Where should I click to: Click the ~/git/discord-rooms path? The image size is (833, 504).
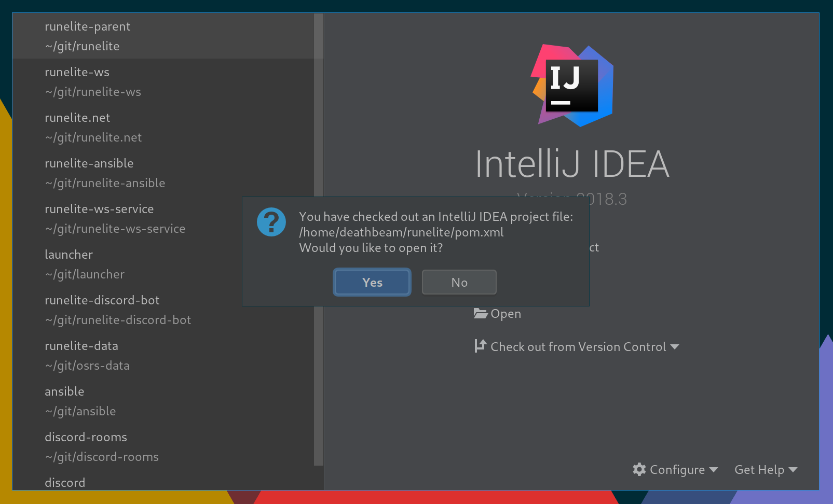(102, 457)
